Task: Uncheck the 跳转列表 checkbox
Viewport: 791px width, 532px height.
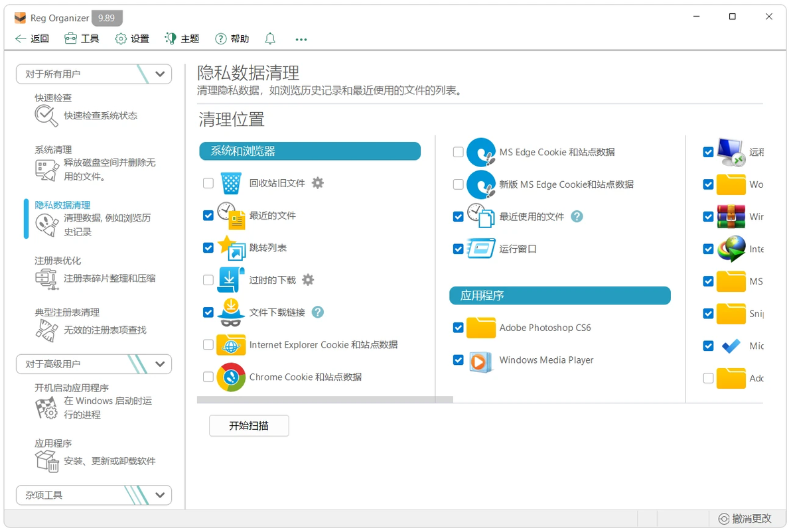Action: pos(208,247)
